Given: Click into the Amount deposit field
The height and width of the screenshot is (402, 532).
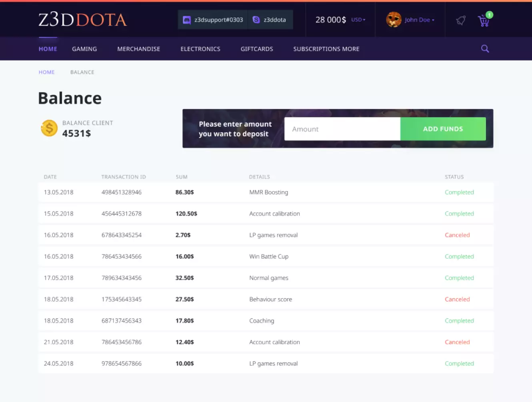Looking at the screenshot, I should (342, 129).
